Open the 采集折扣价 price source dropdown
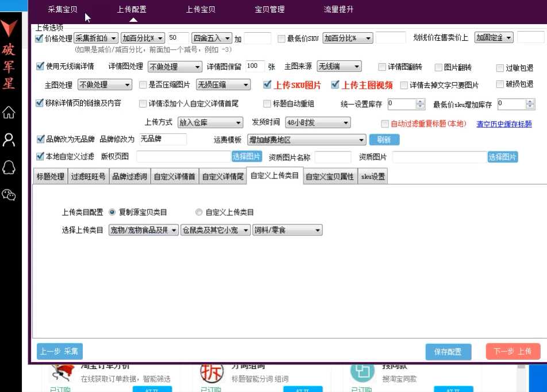The width and height of the screenshot is (547, 392). pyautogui.click(x=96, y=38)
